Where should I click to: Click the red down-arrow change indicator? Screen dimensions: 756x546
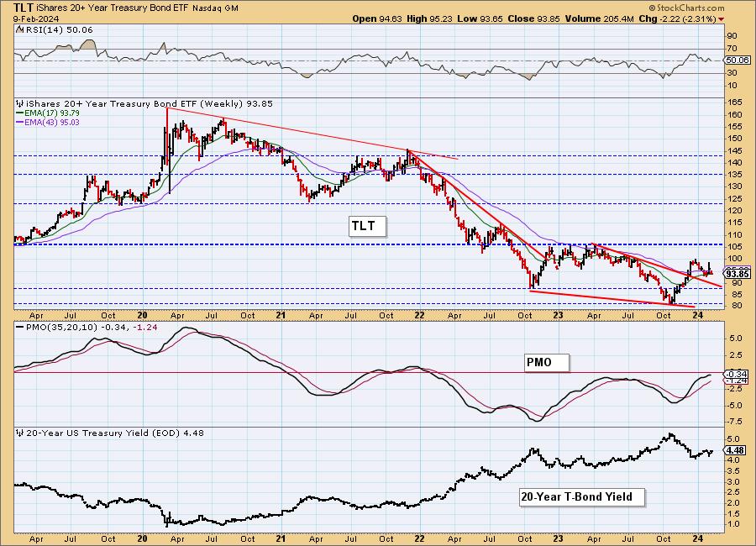pyautogui.click(x=721, y=19)
